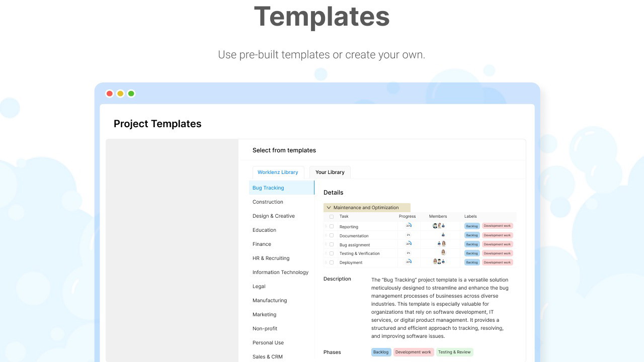Check the Bug assignment task checkbox

point(332,244)
